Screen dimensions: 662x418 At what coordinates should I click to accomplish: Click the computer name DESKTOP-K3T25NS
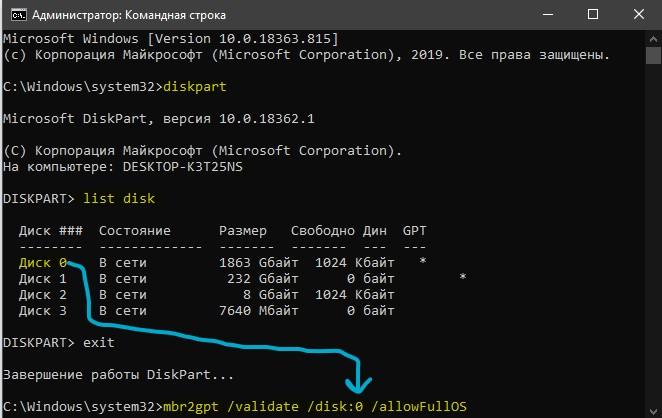tap(183, 167)
